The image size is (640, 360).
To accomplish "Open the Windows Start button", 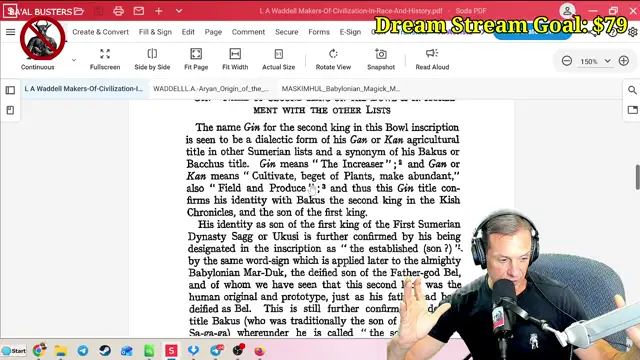I will [x=14, y=351].
